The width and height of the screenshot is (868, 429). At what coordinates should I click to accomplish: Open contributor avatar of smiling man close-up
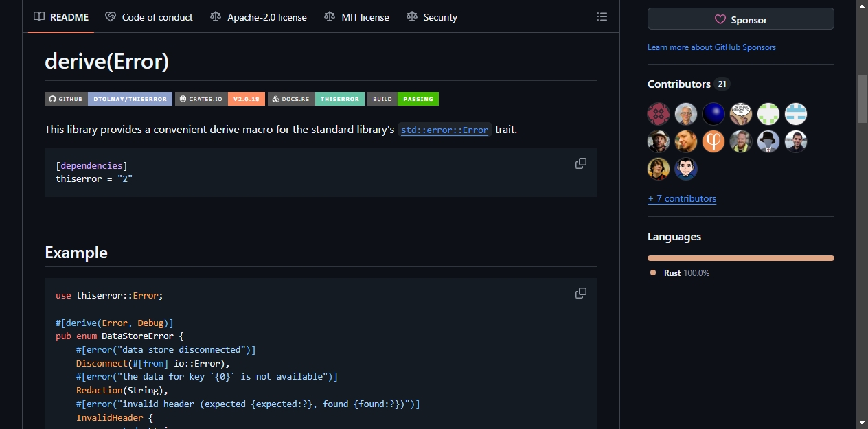pos(686,141)
